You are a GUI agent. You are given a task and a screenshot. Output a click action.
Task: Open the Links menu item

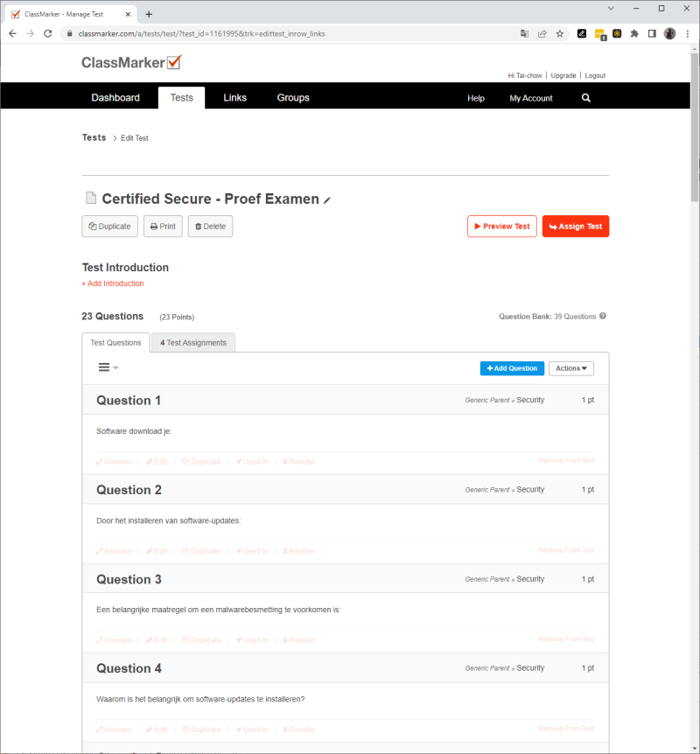pyautogui.click(x=234, y=98)
